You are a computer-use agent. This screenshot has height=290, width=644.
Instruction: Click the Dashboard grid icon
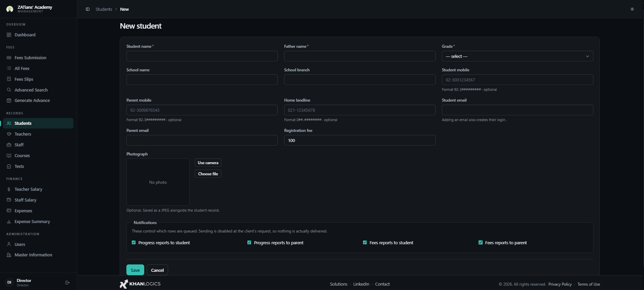[9, 35]
